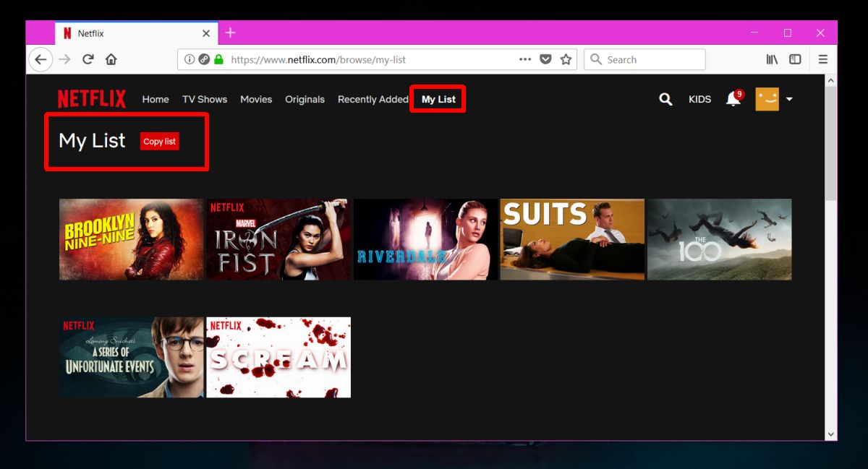
Task: Browse Recently Added titles
Action: [373, 99]
